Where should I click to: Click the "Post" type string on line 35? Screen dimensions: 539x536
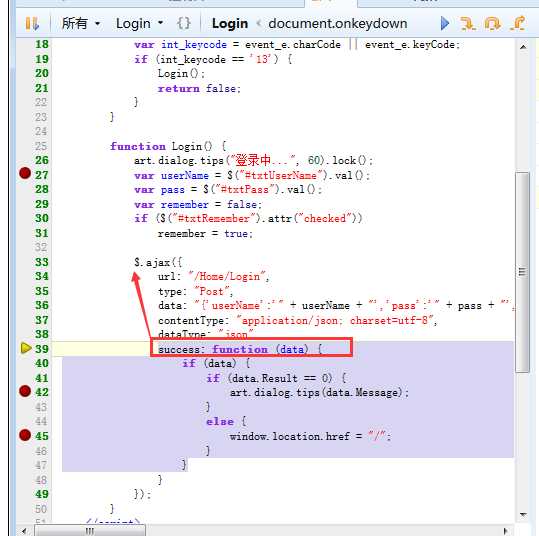(212, 291)
